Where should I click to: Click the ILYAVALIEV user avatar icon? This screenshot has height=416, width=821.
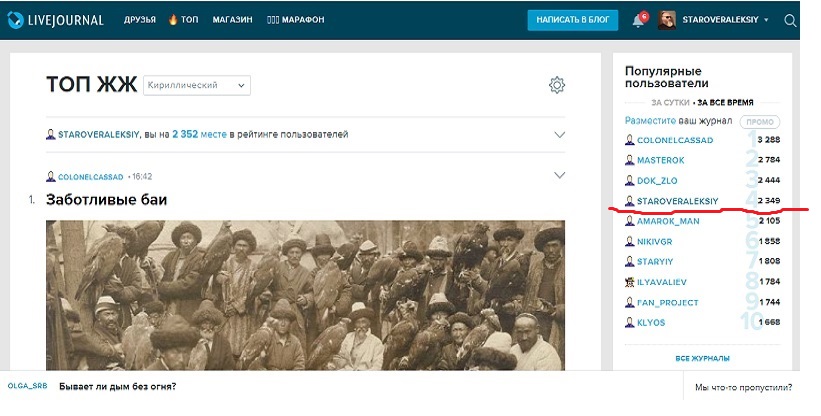coord(629,282)
